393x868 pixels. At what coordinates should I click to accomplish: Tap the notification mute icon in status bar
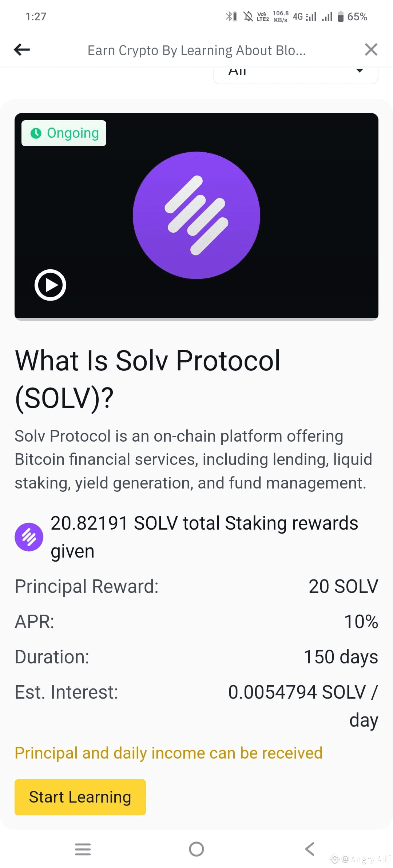click(248, 16)
